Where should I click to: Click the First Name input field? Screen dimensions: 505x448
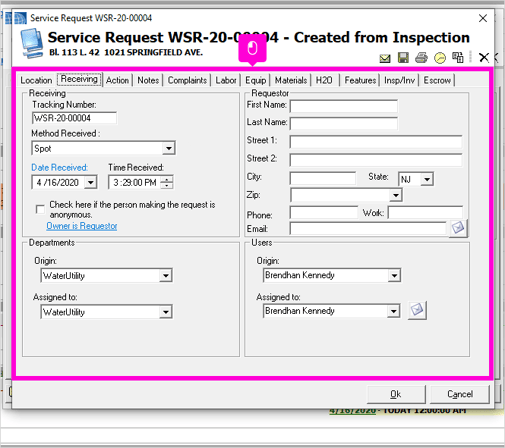(x=344, y=106)
